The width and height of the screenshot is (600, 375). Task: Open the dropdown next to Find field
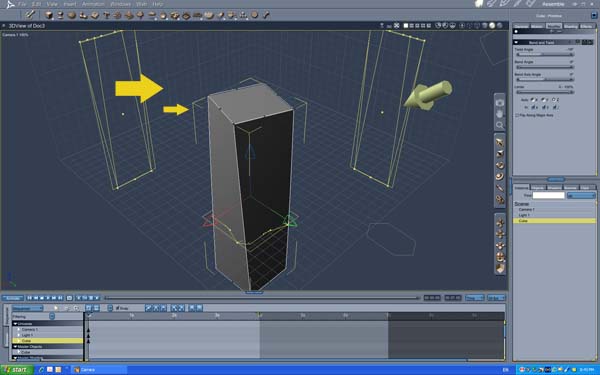coord(581,196)
